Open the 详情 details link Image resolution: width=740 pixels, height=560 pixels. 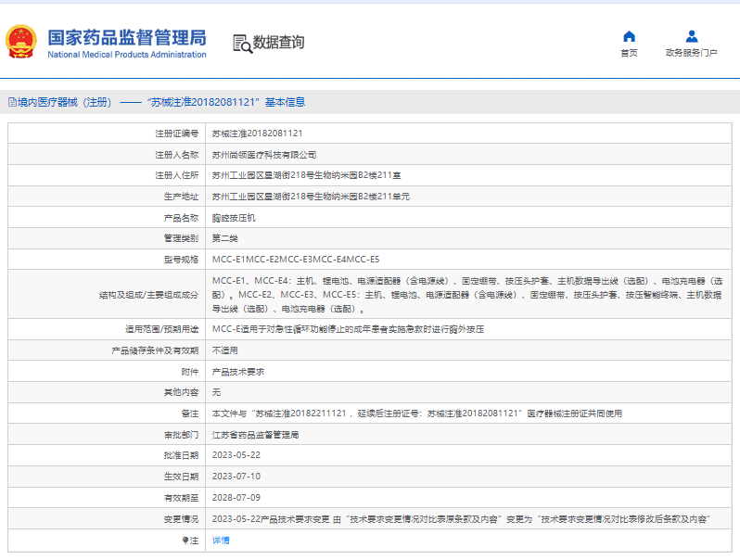pyautogui.click(x=221, y=540)
